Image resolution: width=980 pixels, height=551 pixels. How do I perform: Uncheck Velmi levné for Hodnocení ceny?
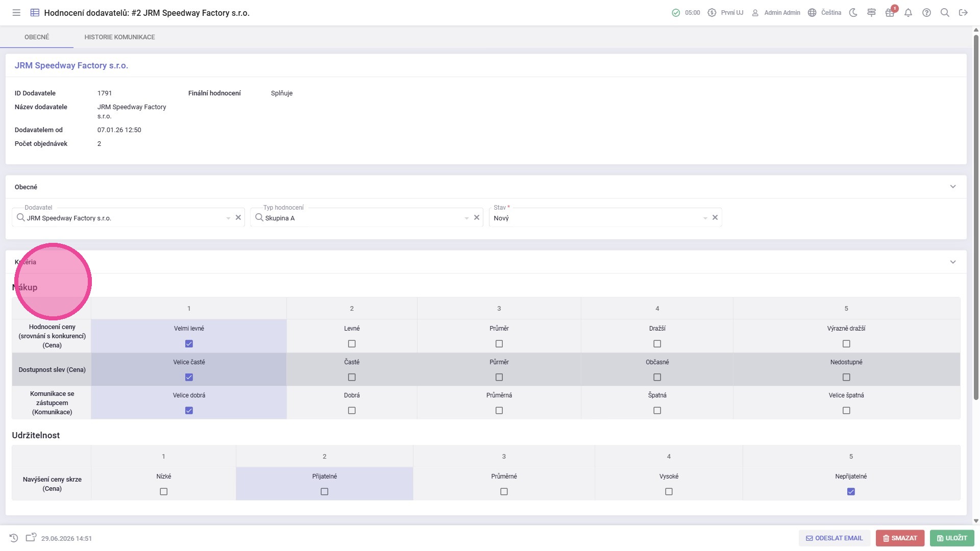coord(189,344)
